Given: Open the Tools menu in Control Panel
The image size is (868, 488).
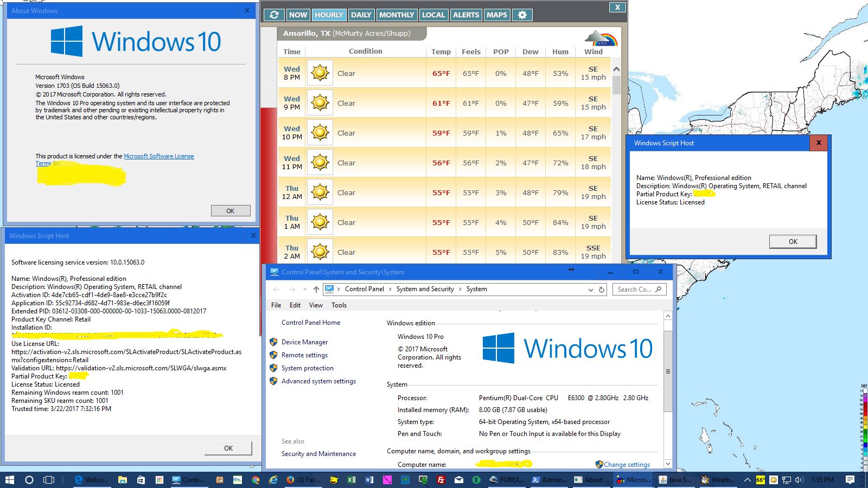Looking at the screenshot, I should (339, 305).
